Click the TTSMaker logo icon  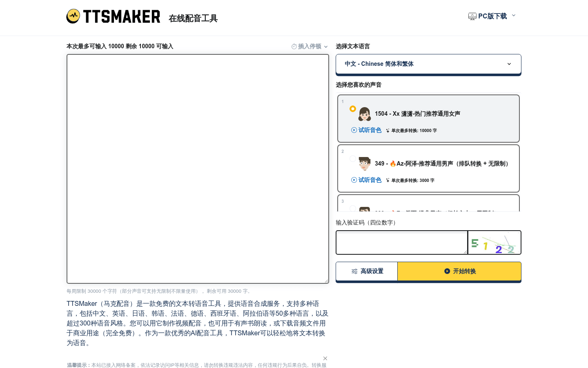click(73, 16)
